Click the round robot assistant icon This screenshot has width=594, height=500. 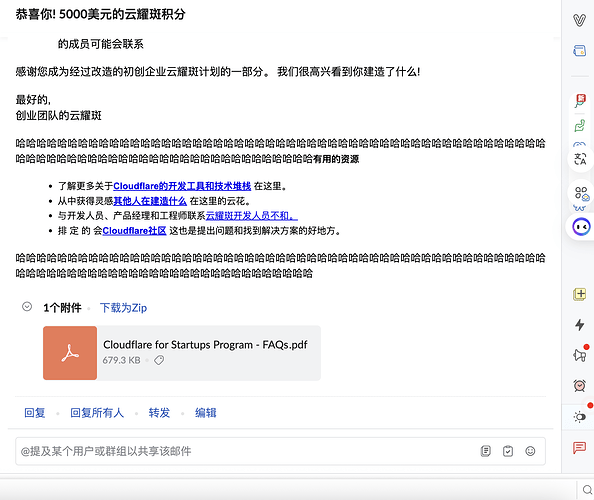[x=581, y=227]
